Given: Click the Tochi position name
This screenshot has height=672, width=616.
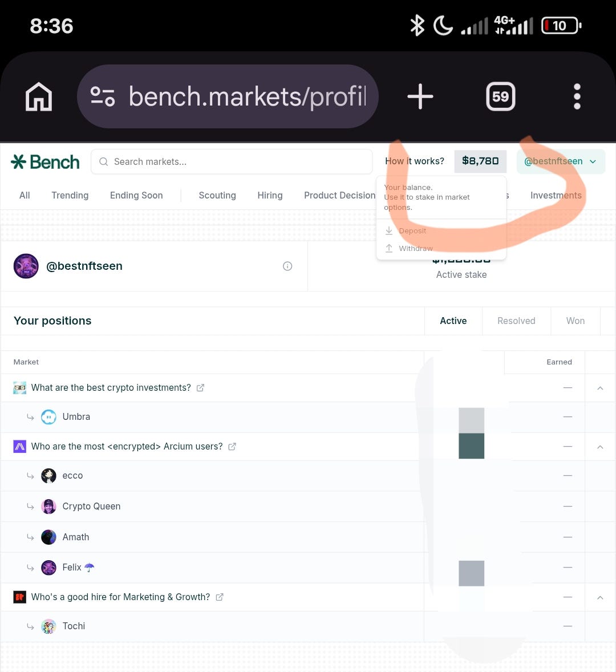Looking at the screenshot, I should [74, 626].
